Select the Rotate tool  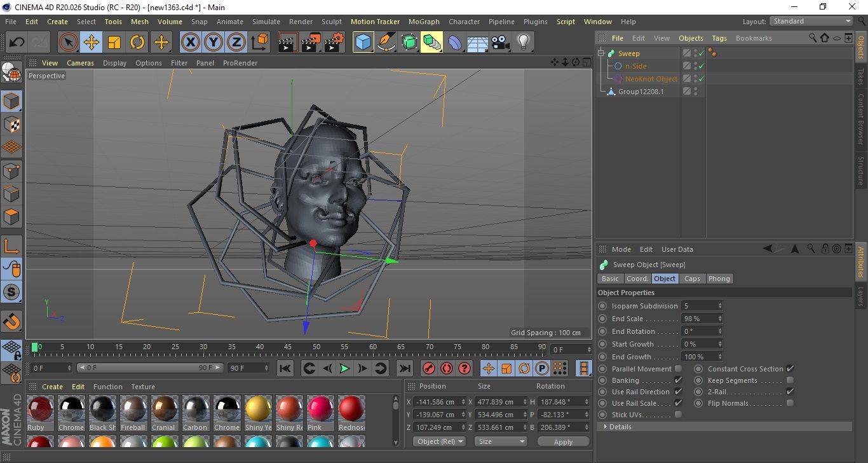137,43
